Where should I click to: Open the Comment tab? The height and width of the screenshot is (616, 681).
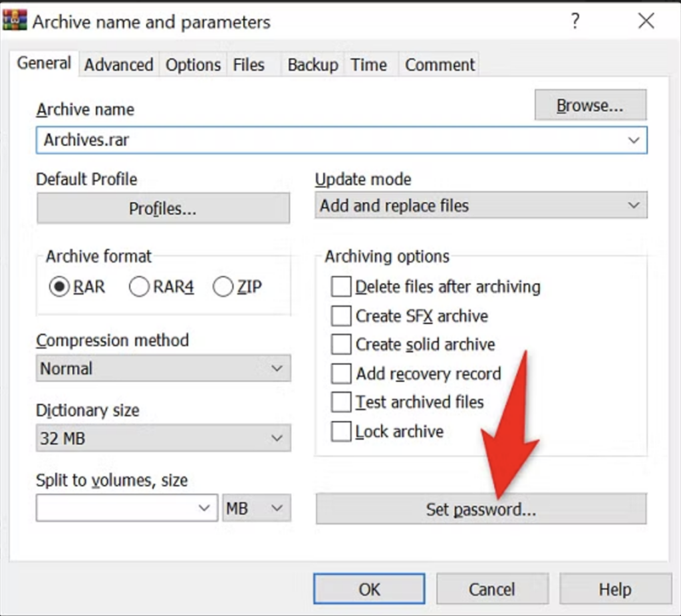(440, 65)
